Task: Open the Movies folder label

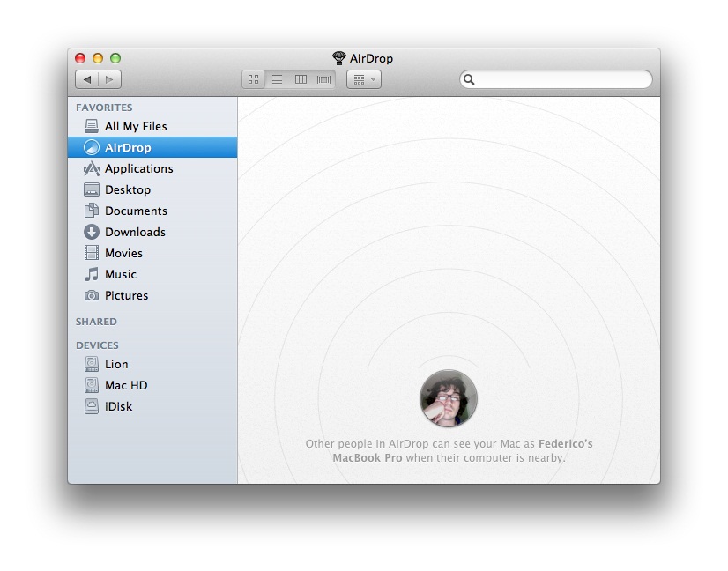Action: click(x=123, y=253)
